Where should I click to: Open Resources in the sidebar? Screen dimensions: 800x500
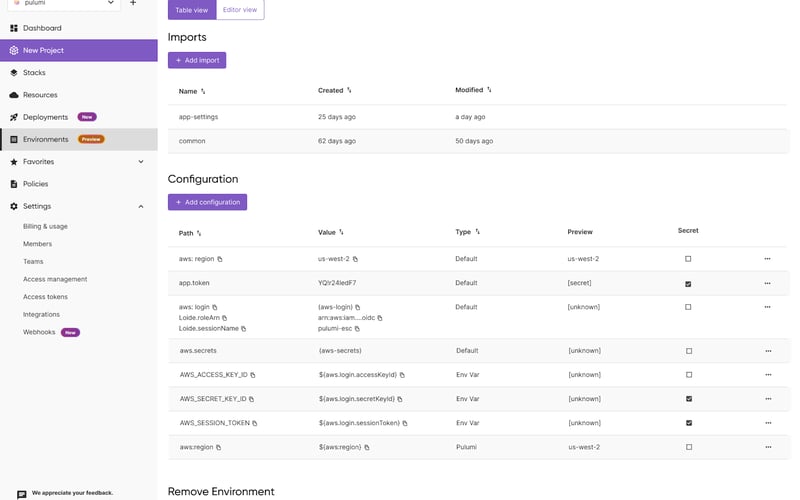coord(79,95)
